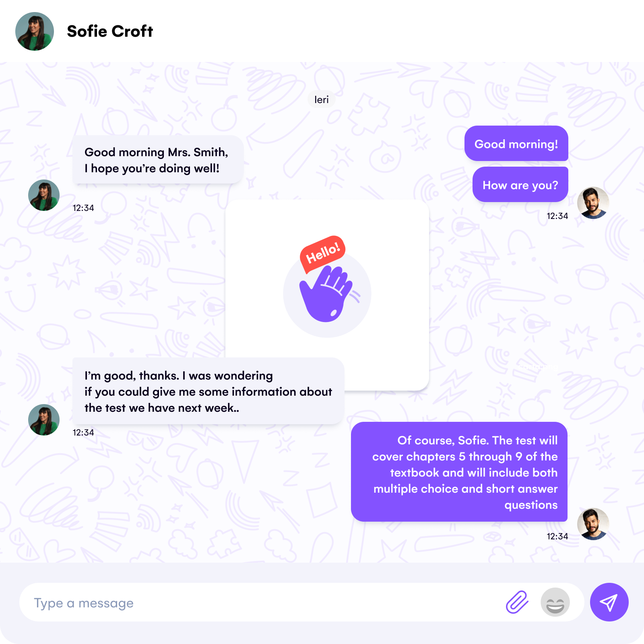Click Sofie's avatar beside the Mrs. Smith greeting
644x644 pixels.
click(44, 195)
